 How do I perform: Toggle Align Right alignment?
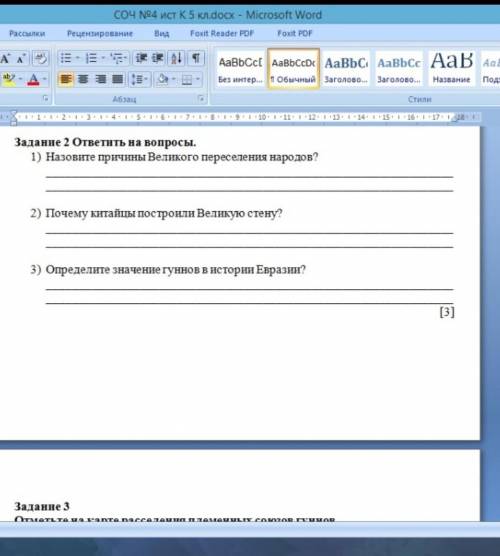tap(100, 79)
